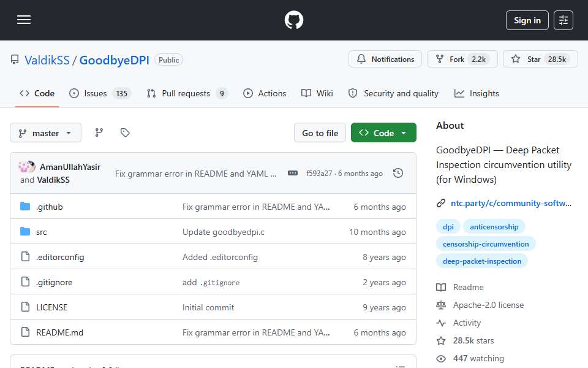Image resolution: width=588 pixels, height=368 pixels.
Task: Open ValdikSS co-author link in commit
Action: point(53,180)
